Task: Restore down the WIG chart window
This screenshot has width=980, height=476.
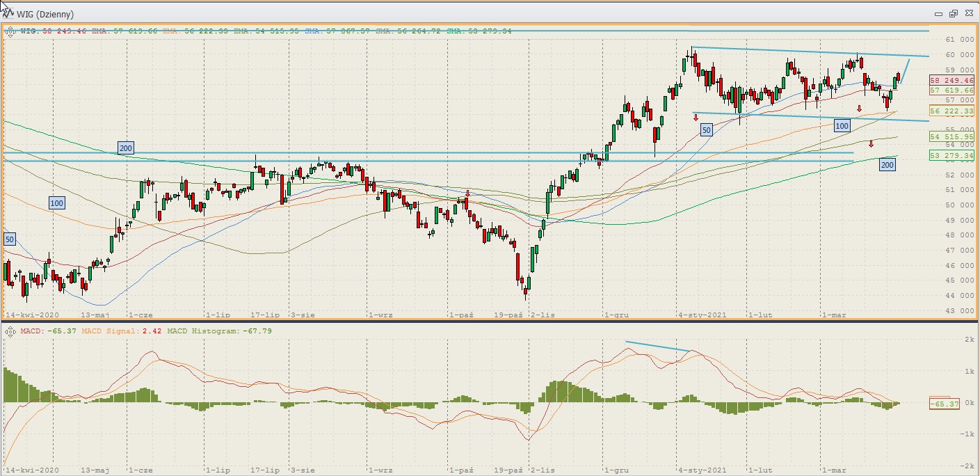Action: coord(953,14)
